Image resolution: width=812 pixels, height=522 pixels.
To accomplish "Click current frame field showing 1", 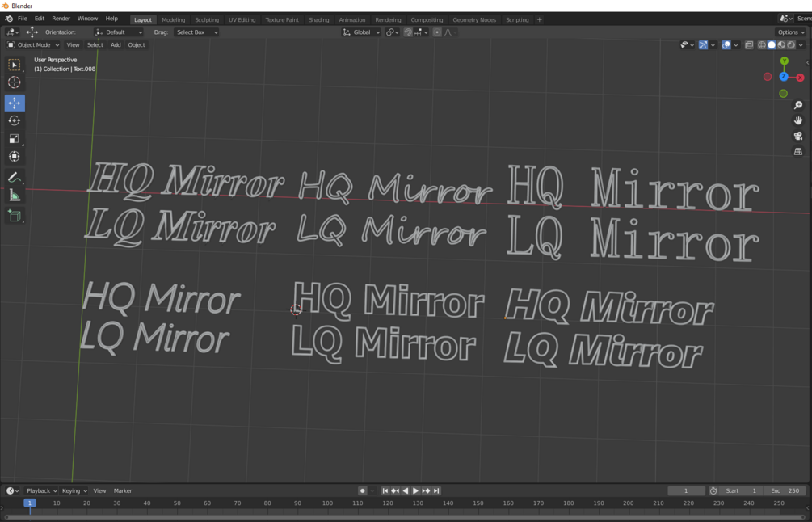I will coord(686,491).
